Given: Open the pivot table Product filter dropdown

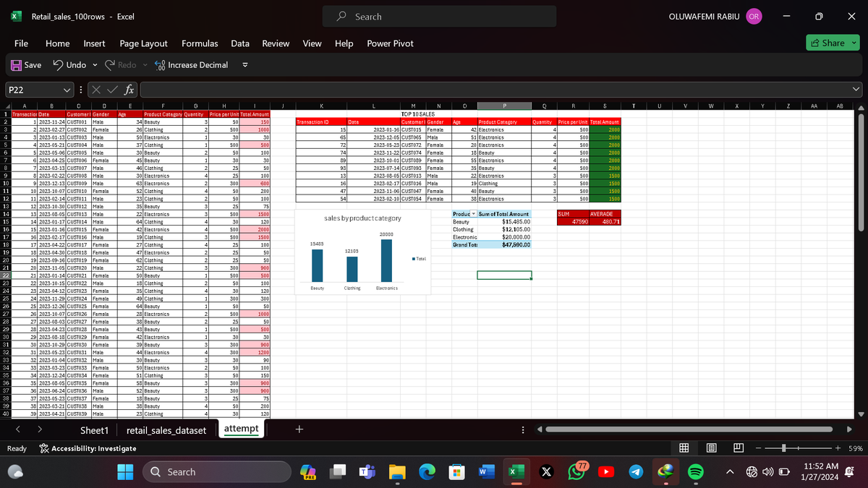Looking at the screenshot, I should click(x=475, y=215).
